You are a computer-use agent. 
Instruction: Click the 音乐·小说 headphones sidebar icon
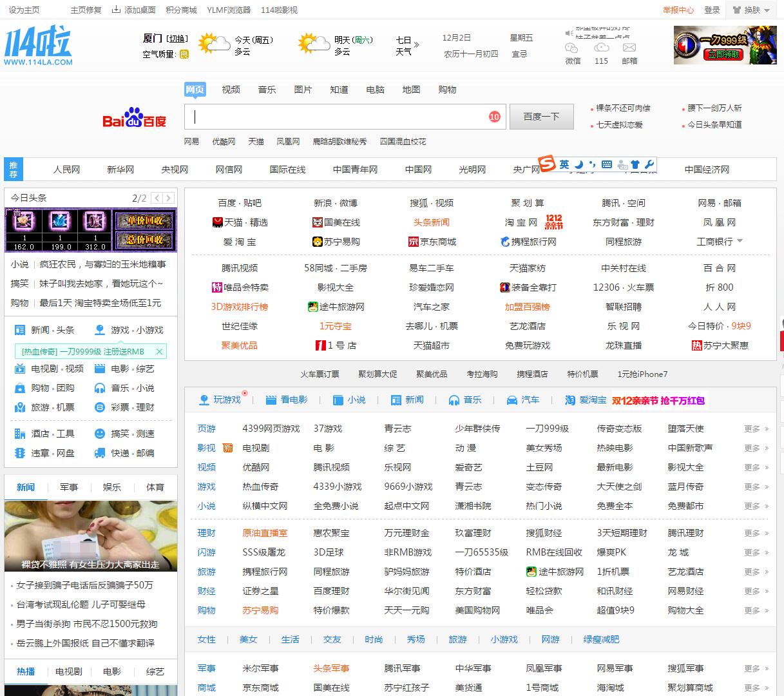(100, 388)
